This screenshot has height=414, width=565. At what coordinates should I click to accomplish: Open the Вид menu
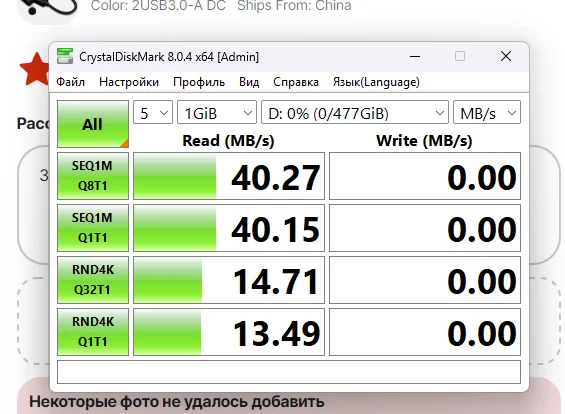tap(249, 82)
